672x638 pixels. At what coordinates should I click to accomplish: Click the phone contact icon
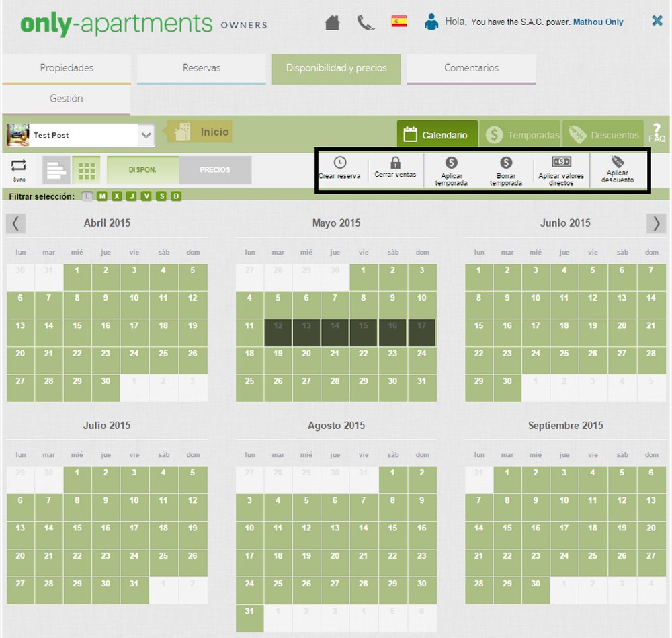[x=366, y=23]
